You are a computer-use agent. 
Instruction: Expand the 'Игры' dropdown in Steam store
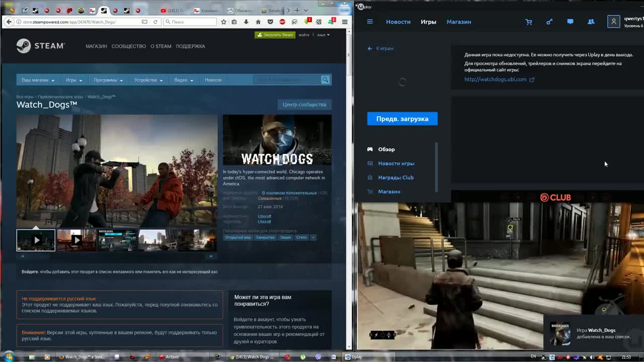click(x=73, y=80)
